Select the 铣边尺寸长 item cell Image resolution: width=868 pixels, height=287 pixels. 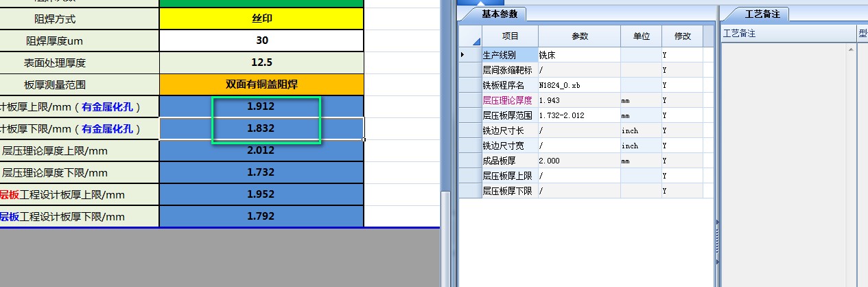click(510, 130)
